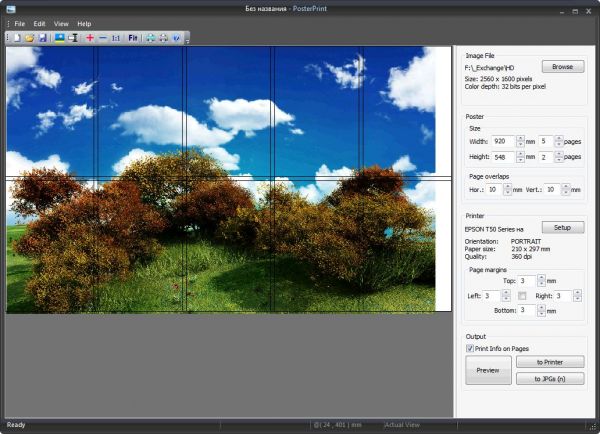The image size is (600, 434).
Task: Open the File menu
Action: point(20,23)
